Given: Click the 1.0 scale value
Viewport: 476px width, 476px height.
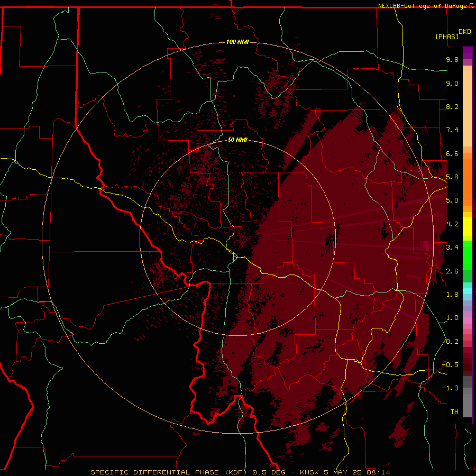Looking at the screenshot, I should 452,318.
